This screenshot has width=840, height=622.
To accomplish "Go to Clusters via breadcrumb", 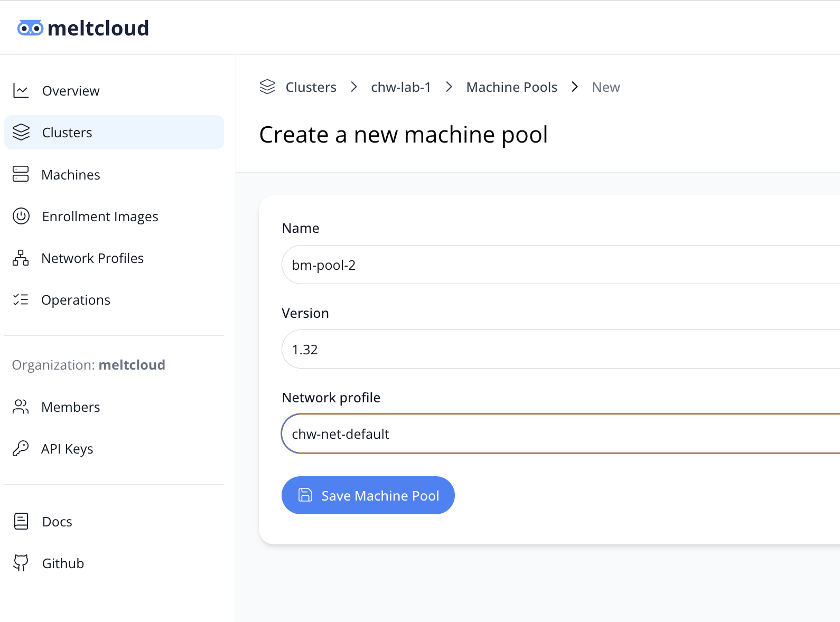I will click(311, 87).
